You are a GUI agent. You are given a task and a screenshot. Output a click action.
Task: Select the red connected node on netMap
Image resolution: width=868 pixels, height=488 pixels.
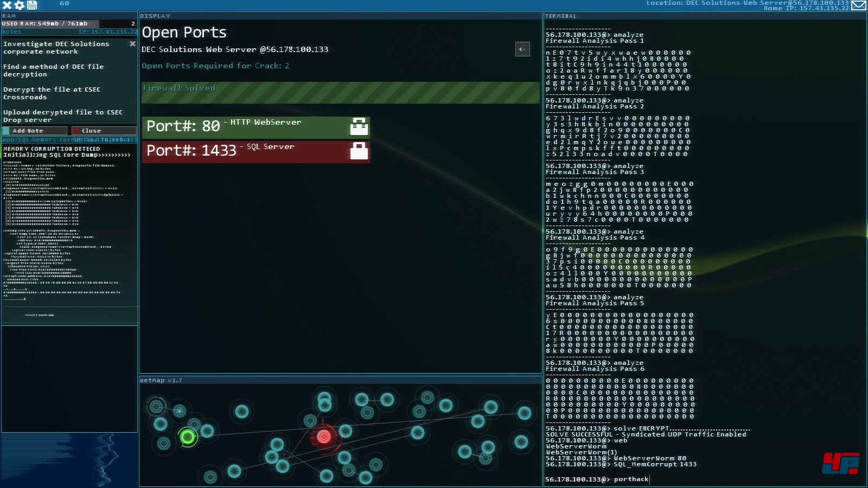coord(324,436)
